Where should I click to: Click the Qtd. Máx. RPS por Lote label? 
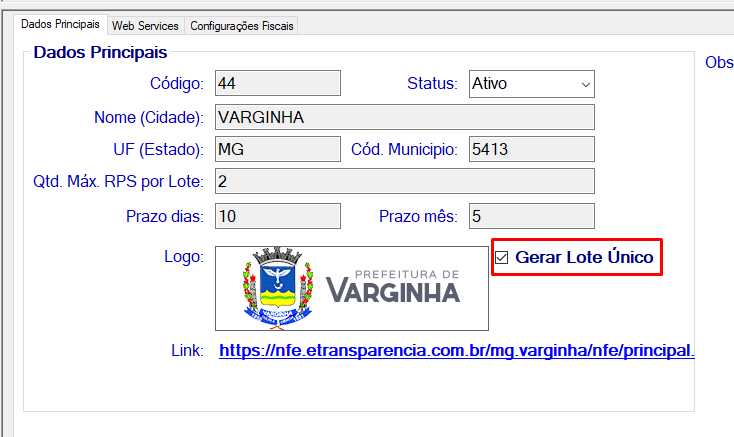(x=118, y=181)
